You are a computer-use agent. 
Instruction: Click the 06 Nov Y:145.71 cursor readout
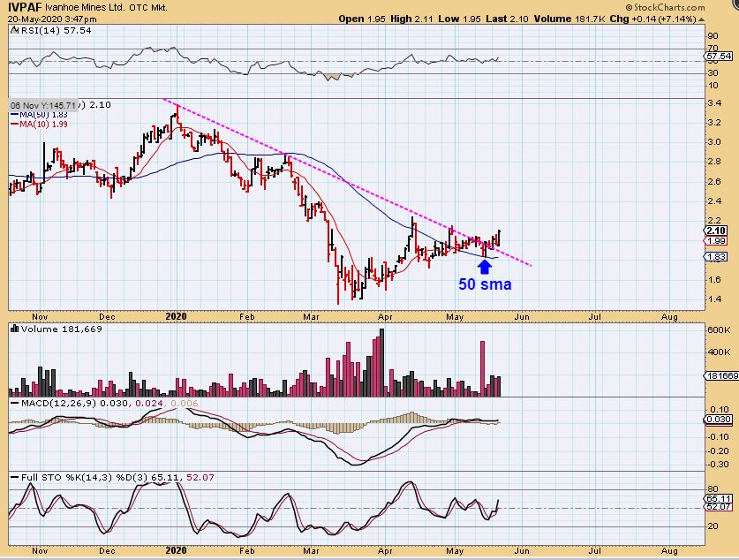pos(43,105)
